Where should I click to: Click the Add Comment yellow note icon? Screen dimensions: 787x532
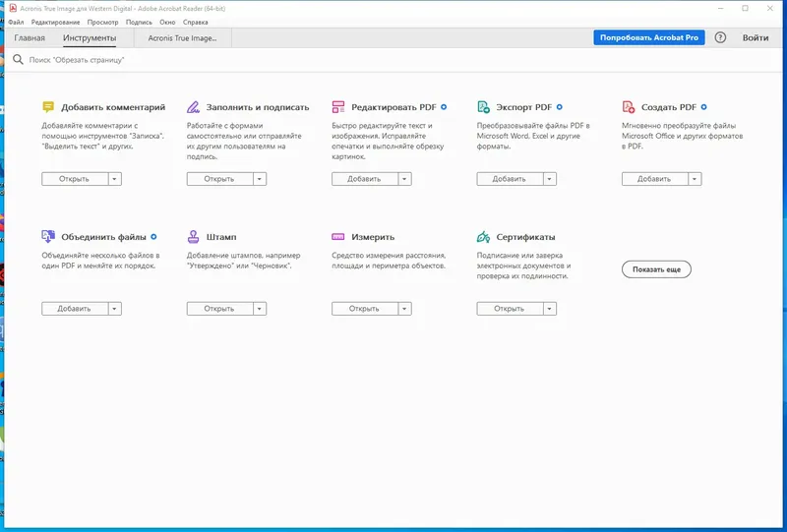[x=48, y=107]
